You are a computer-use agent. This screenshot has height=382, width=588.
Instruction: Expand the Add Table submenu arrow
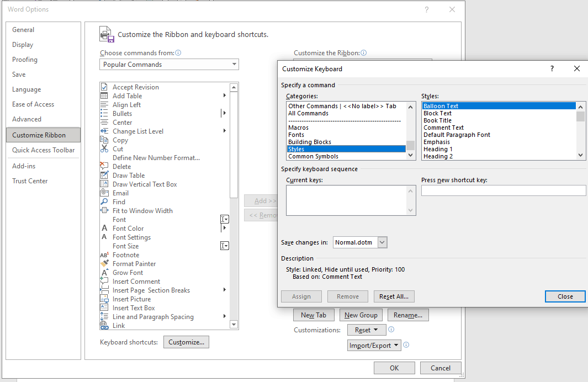pos(224,95)
